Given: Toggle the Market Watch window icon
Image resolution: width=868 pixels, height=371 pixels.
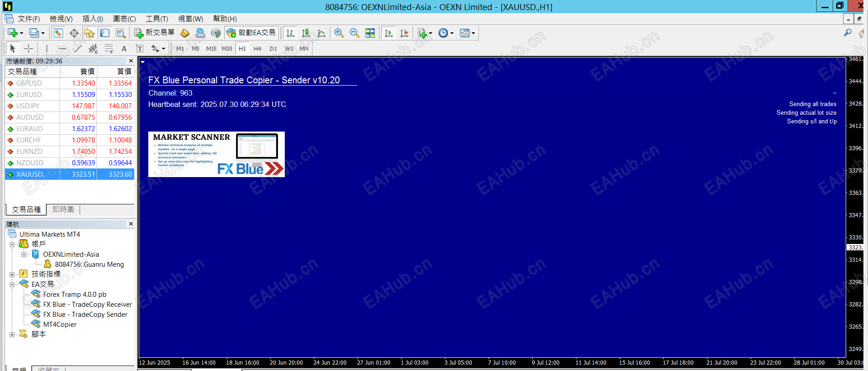Looking at the screenshot, I should tap(58, 33).
